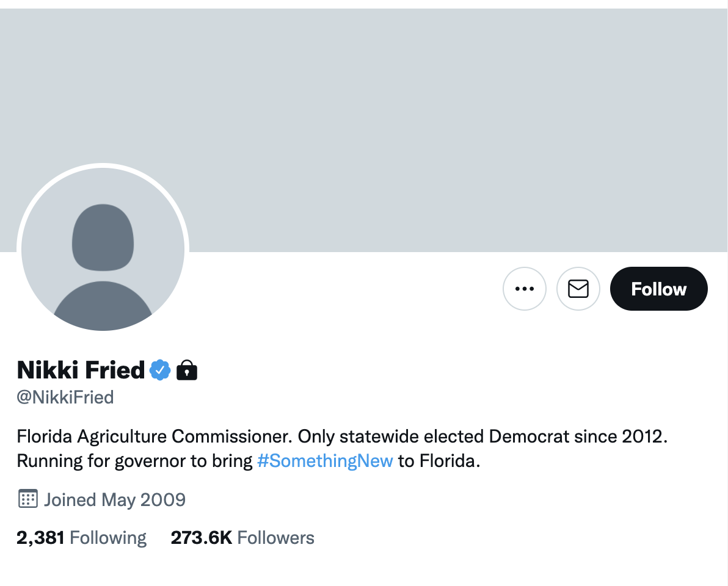Viewport: 728px width, 586px height.
Task: Click the joined date calendar icon
Action: (27, 499)
